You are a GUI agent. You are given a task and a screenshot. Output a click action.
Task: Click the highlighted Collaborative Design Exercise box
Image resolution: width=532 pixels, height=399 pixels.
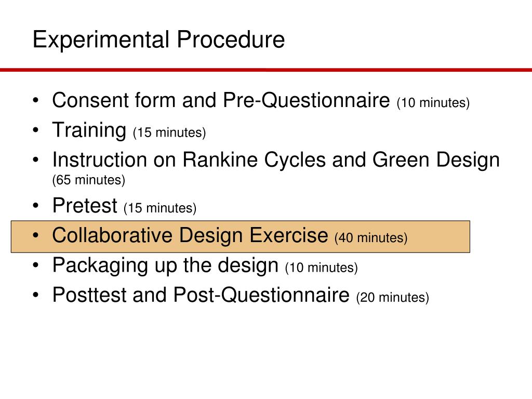pos(241,236)
